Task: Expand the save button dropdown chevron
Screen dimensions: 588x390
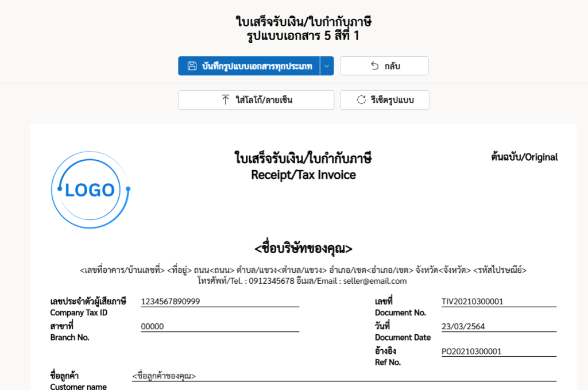Action: click(x=327, y=66)
